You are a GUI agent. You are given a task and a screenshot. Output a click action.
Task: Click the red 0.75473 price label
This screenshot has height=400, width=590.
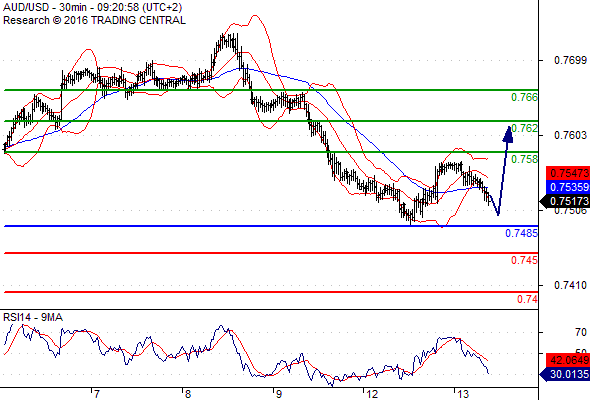point(568,173)
